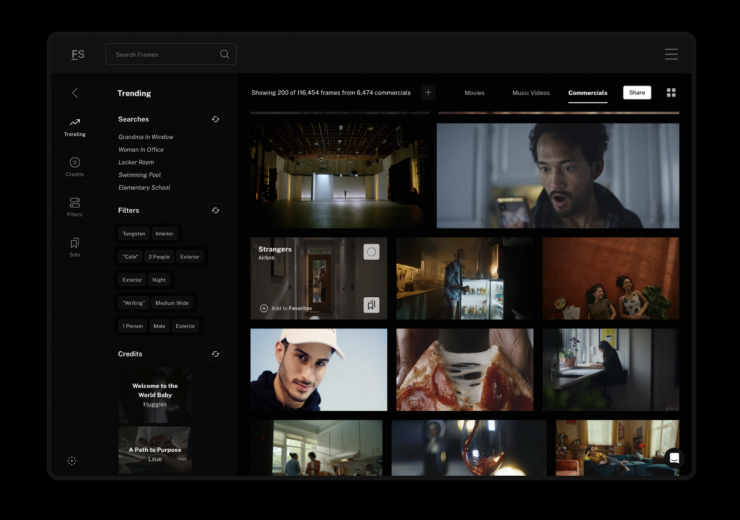Toggle the Medium Wide filter tag
The width and height of the screenshot is (740, 520).
click(171, 303)
